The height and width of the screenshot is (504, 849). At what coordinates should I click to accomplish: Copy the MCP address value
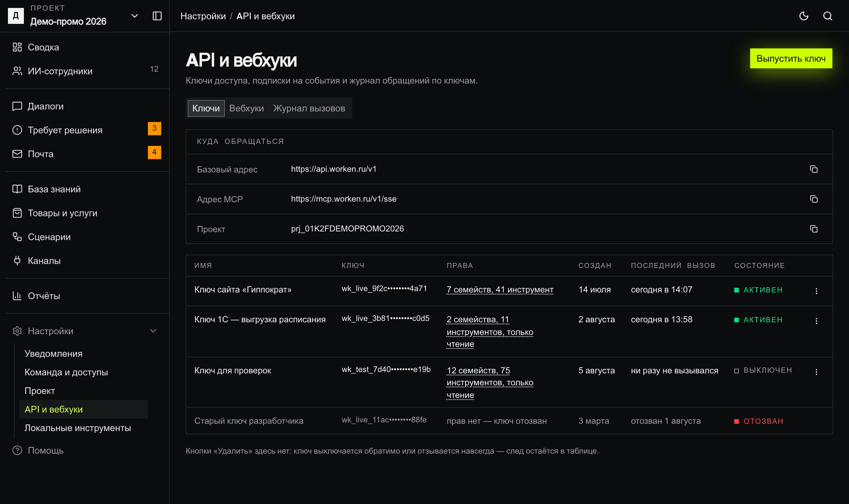pyautogui.click(x=814, y=199)
